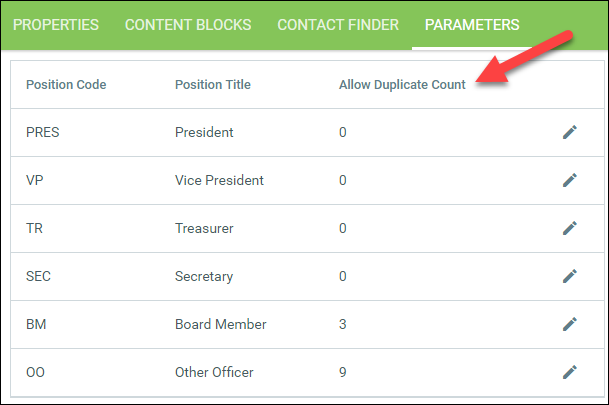Click Allow Duplicate Count column header
Image resolution: width=609 pixels, height=405 pixels.
click(402, 85)
